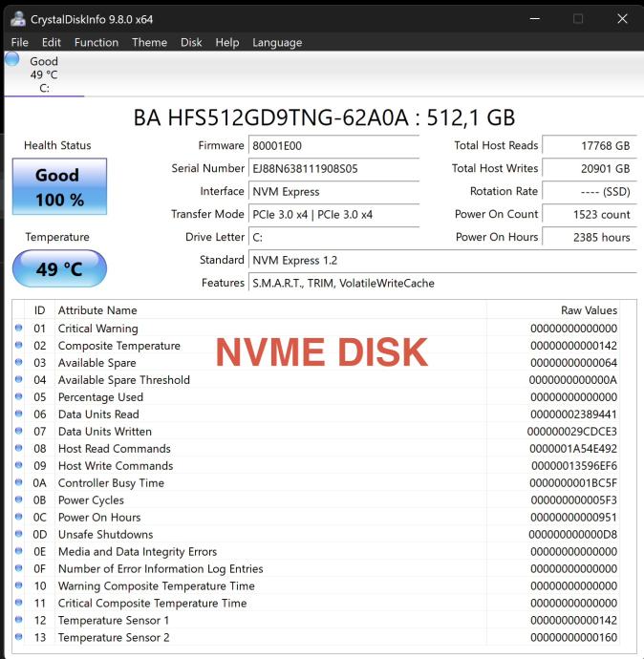This screenshot has height=659, width=644.
Task: Click status dot for Critical Warning row
Action: (18, 328)
